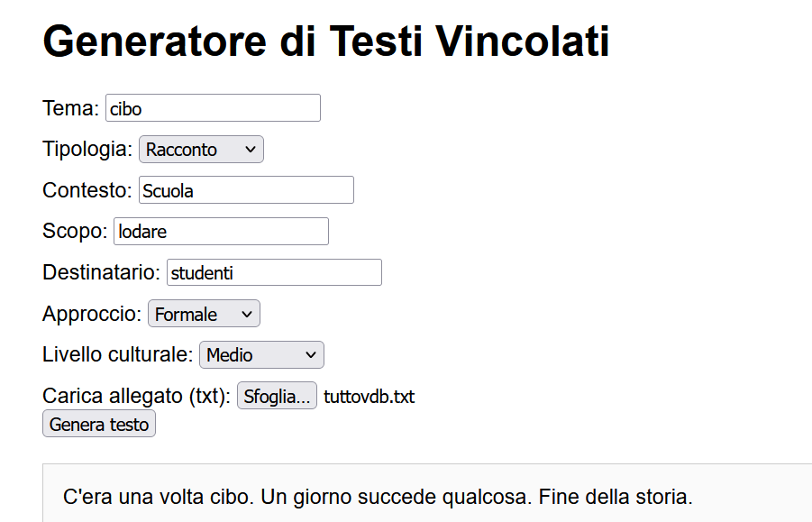
Task: Open the Tipologia dropdown showing Racconto
Action: (x=201, y=150)
